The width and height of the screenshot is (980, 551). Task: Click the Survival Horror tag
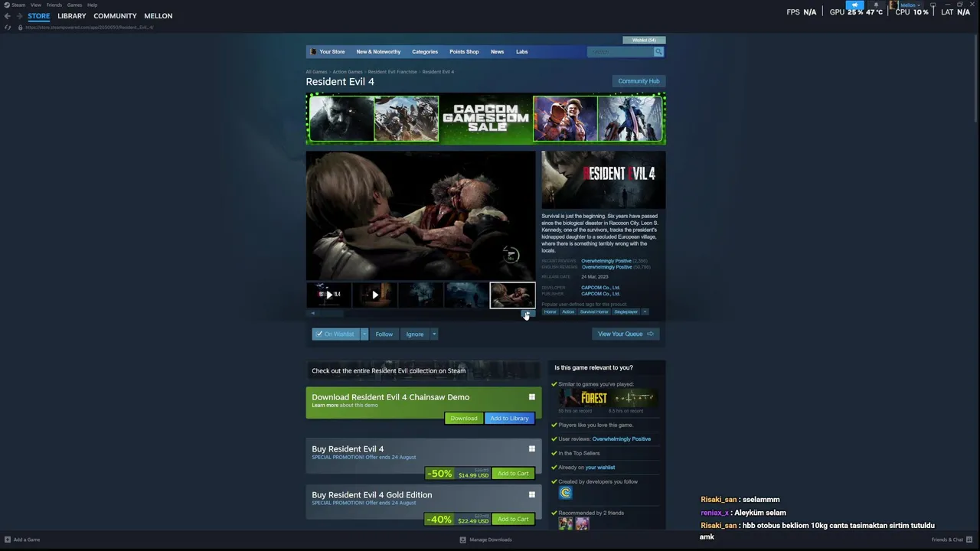(x=594, y=311)
